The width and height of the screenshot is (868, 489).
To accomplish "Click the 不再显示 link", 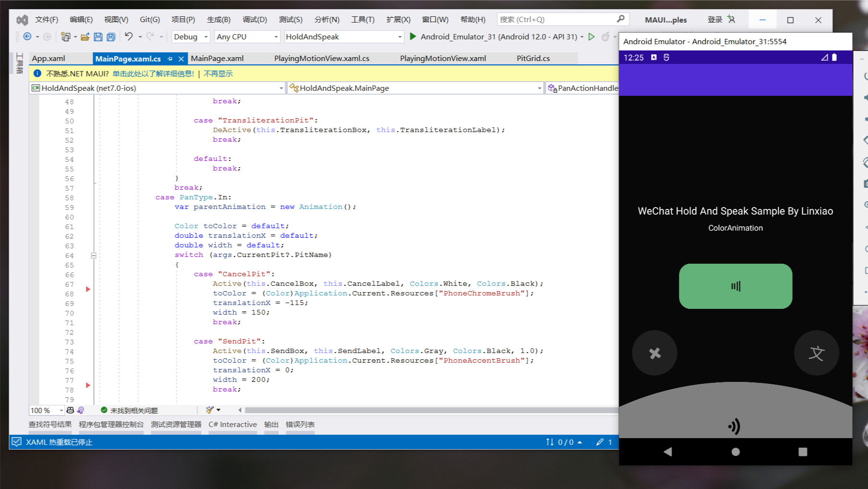I will (218, 73).
